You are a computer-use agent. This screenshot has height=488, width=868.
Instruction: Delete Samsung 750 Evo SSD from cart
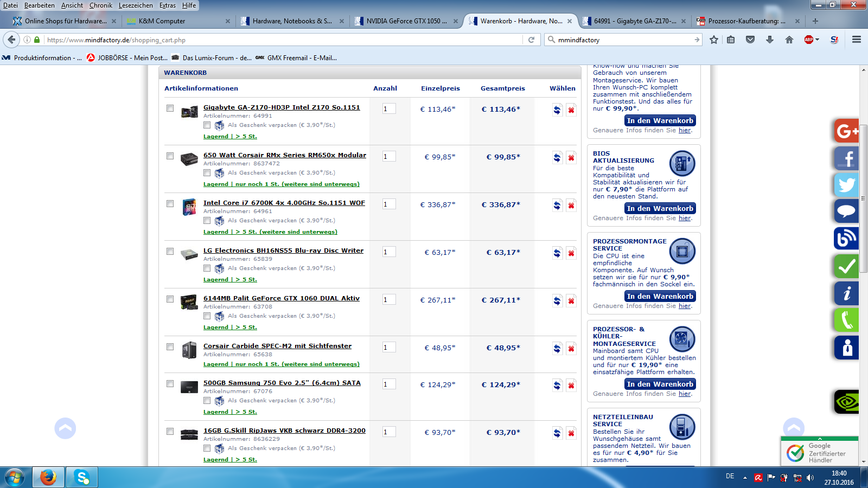[x=571, y=386]
